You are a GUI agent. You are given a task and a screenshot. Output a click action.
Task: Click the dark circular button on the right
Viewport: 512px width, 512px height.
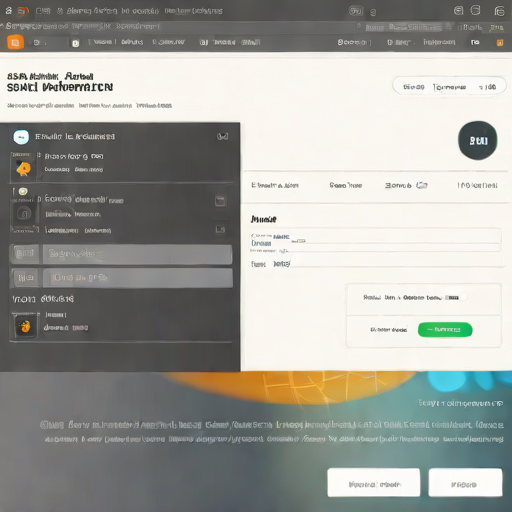478,140
